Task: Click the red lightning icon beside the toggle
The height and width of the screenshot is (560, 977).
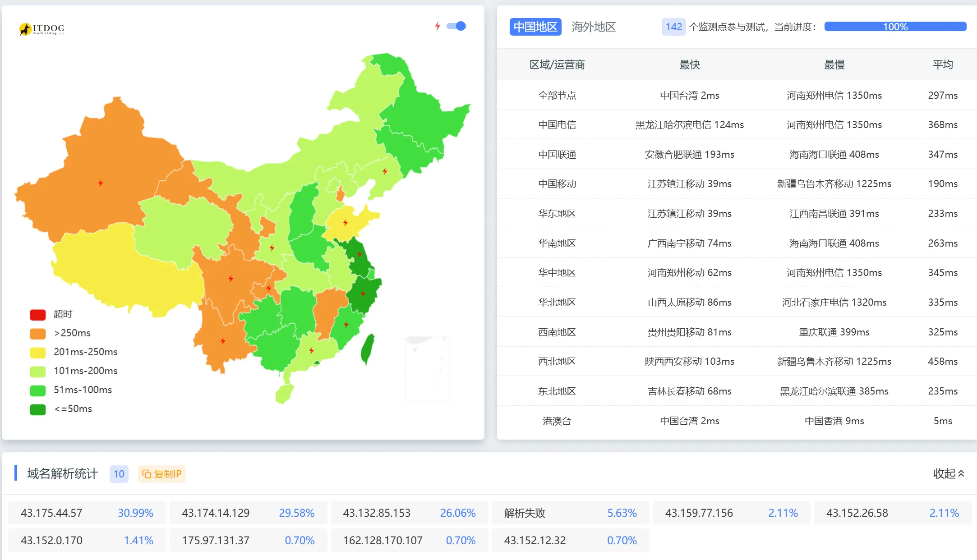Action: (438, 26)
